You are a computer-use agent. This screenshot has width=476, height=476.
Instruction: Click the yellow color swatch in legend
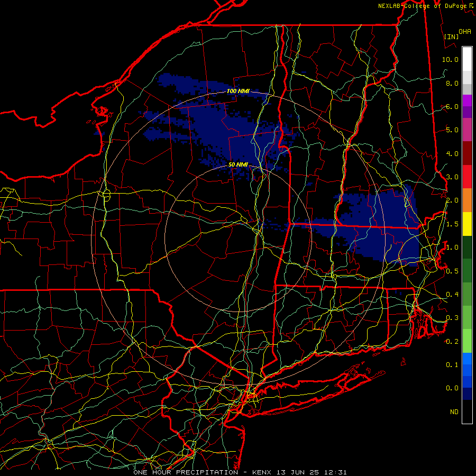tap(467, 224)
